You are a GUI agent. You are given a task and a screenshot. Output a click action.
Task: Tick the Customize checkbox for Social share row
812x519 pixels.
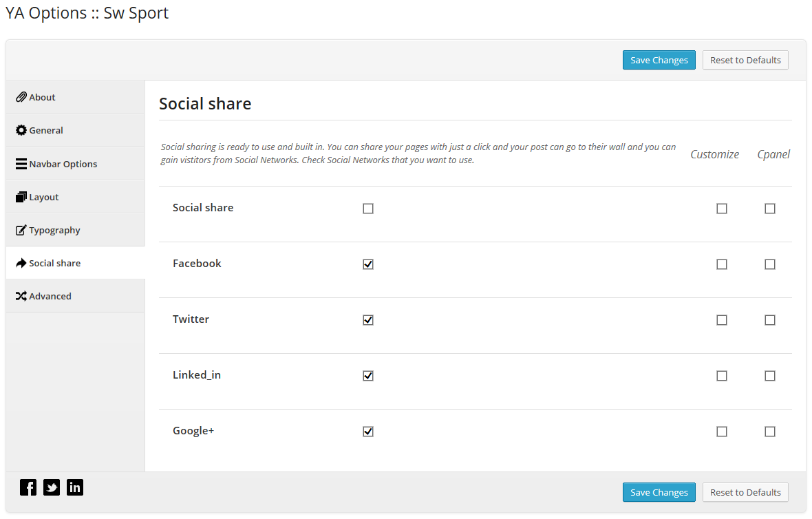pos(722,209)
